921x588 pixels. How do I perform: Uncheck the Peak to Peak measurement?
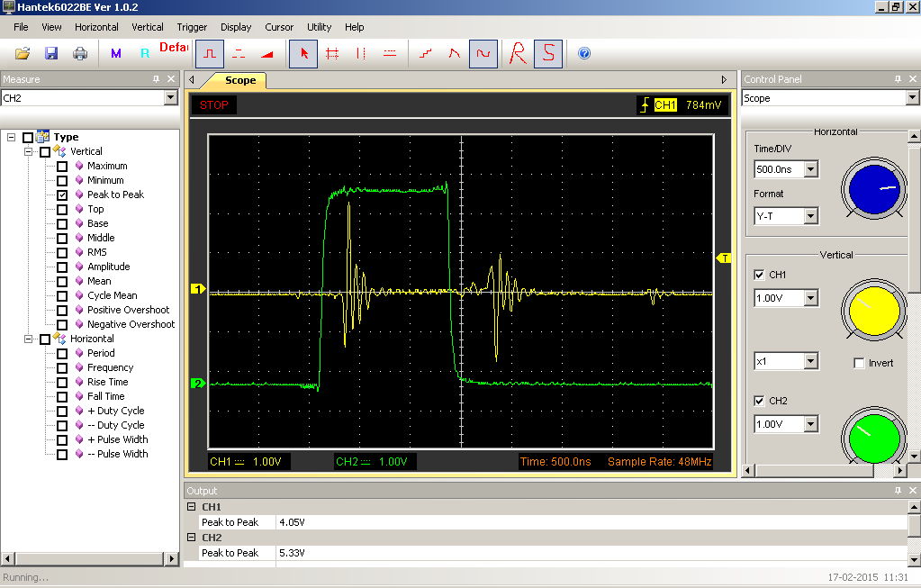coord(62,195)
